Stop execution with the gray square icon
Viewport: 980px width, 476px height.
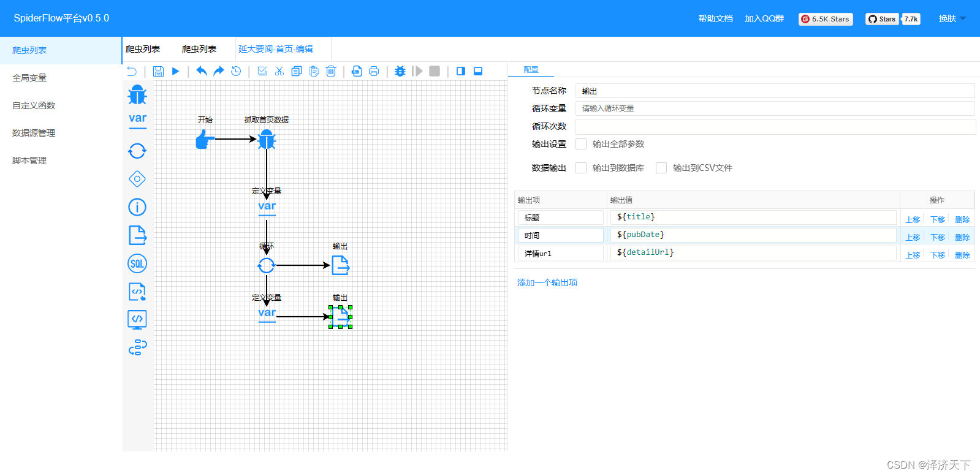click(435, 71)
